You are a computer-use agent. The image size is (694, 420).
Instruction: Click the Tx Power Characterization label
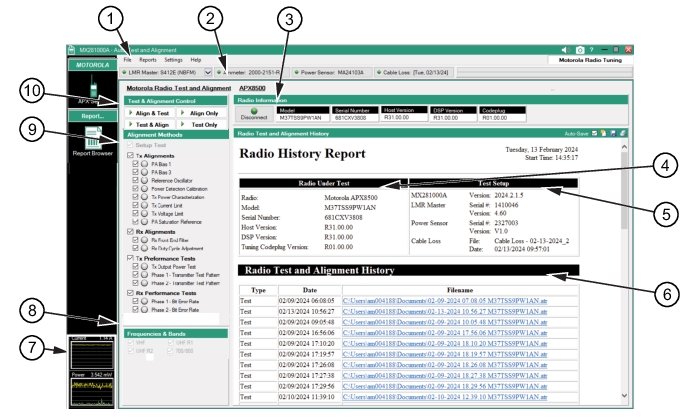[x=177, y=197]
